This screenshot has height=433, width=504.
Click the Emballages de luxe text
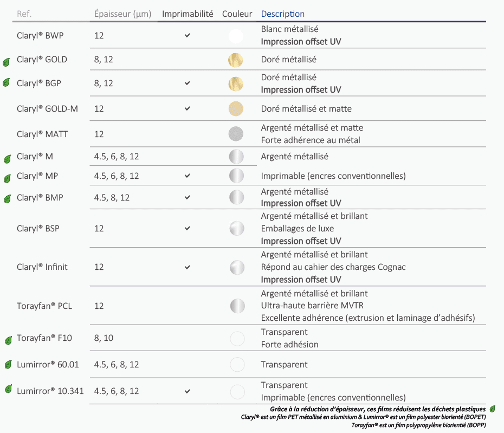[298, 229]
